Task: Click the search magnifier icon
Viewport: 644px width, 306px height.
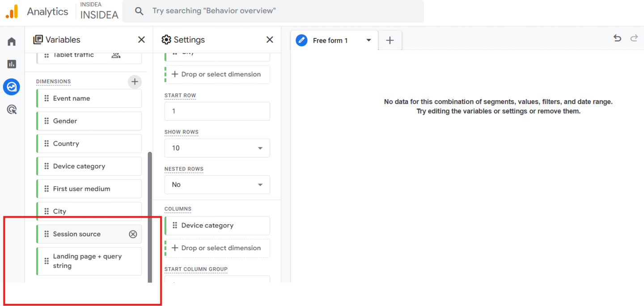Action: pos(139,11)
